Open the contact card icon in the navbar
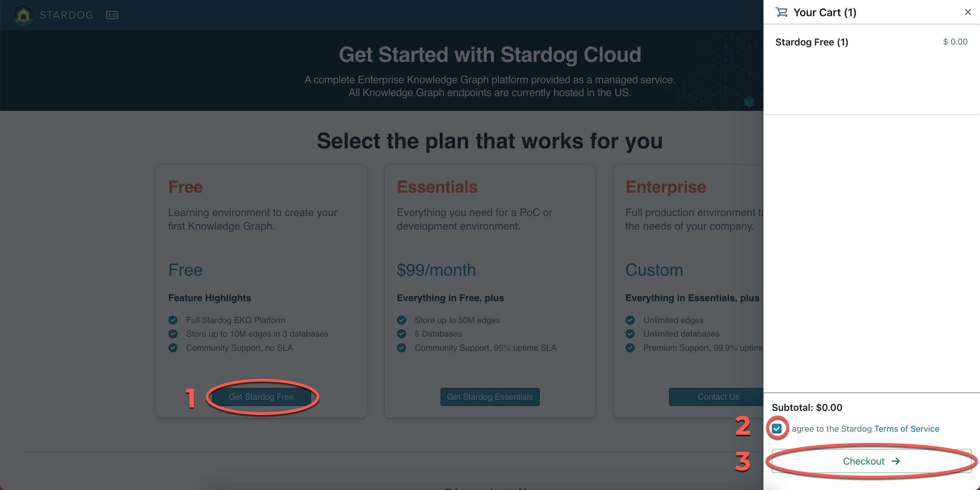This screenshot has width=980, height=490. click(x=112, y=15)
